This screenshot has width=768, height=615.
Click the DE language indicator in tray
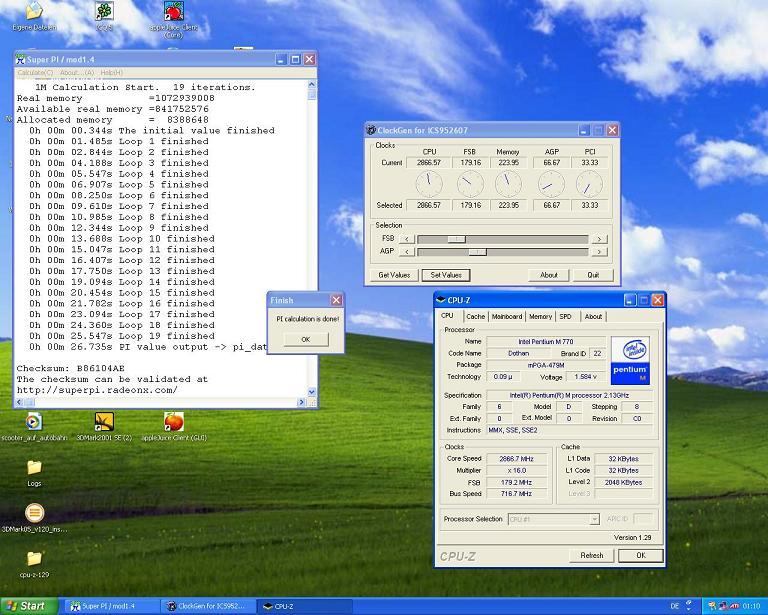pyautogui.click(x=674, y=606)
